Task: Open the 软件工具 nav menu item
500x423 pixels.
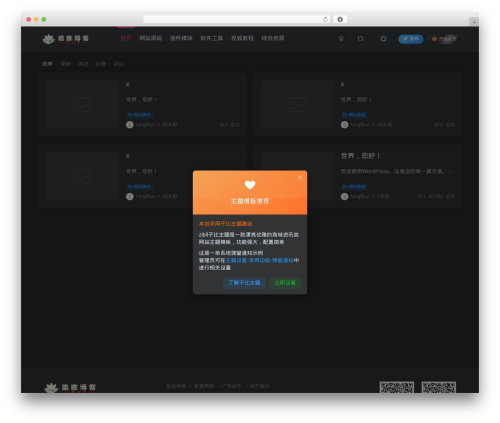Action: point(212,38)
